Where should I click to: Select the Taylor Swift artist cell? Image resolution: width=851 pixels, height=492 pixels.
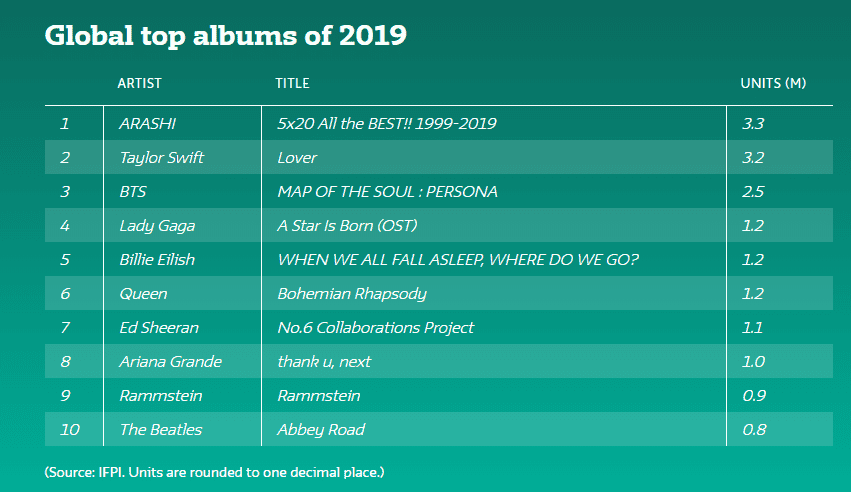[x=161, y=158]
